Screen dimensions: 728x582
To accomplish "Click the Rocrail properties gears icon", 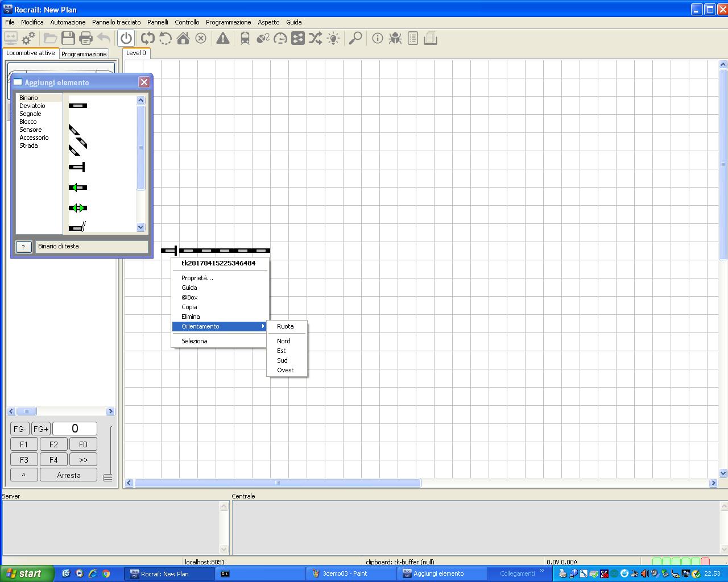I will [x=28, y=39].
